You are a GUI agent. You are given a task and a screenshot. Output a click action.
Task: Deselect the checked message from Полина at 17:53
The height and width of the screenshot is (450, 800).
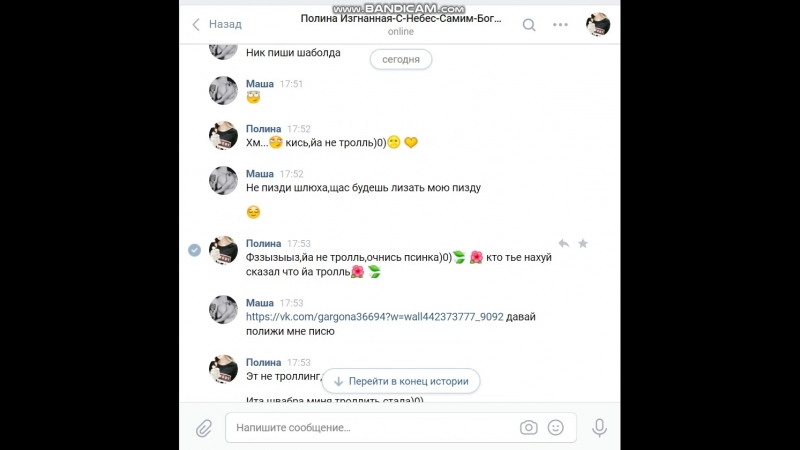pos(194,250)
